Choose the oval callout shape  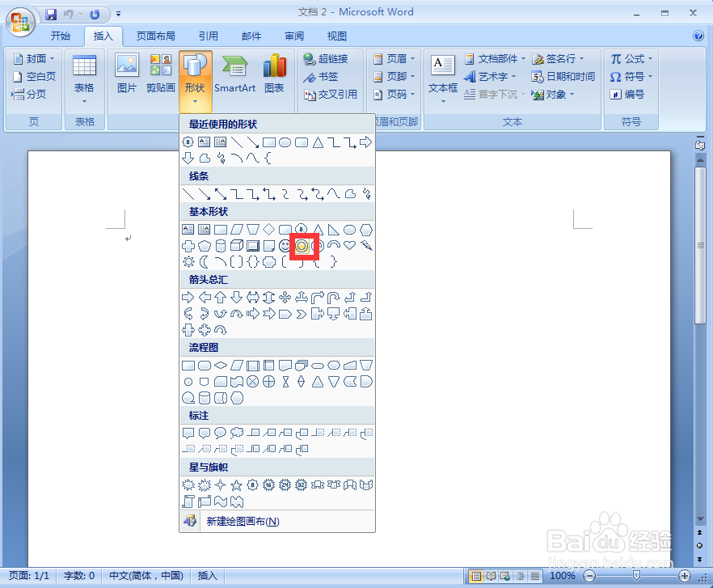[x=221, y=433]
